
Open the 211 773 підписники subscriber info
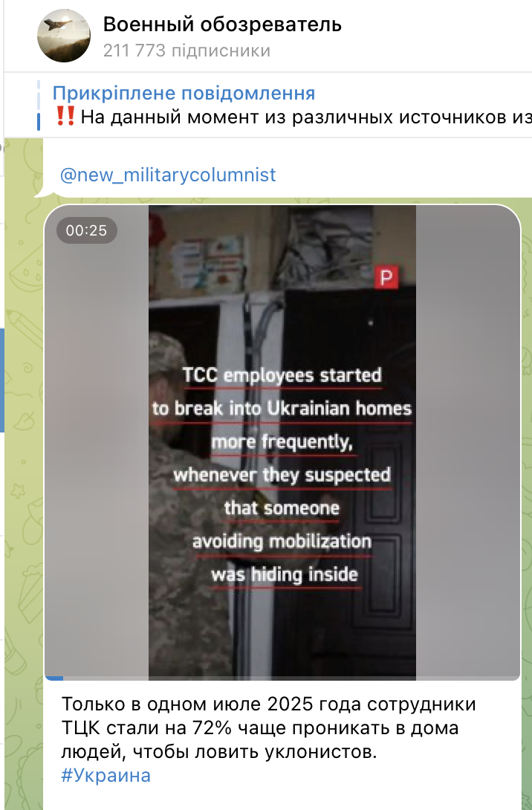click(x=186, y=51)
